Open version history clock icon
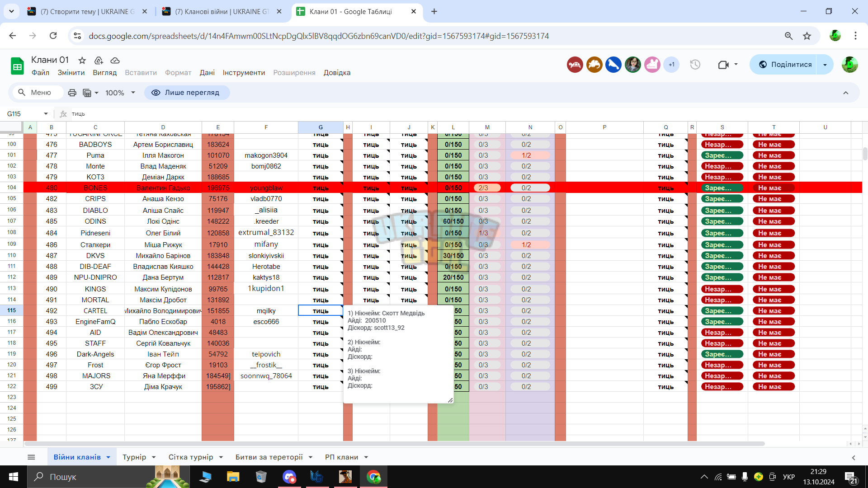Image resolution: width=868 pixels, height=488 pixels. 695,65
